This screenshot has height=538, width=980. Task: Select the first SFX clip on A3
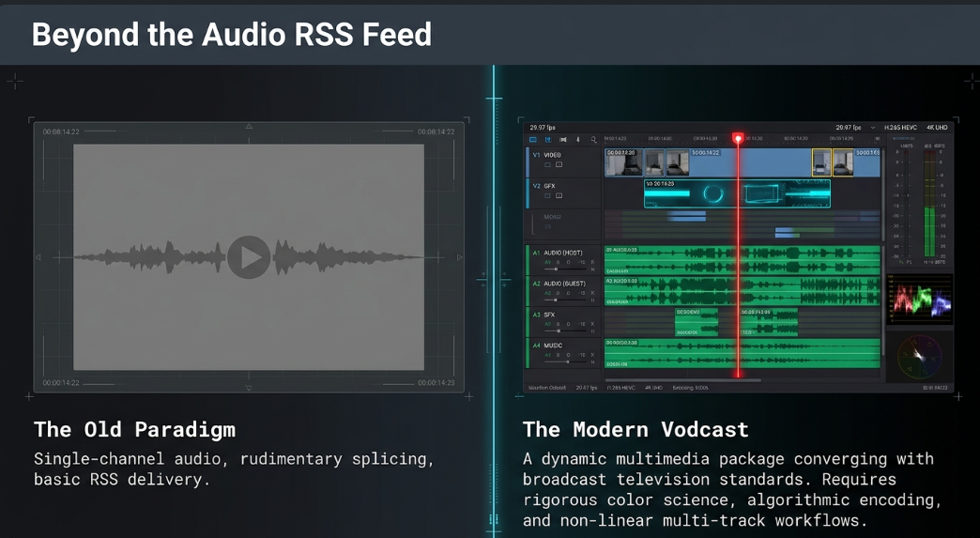click(x=697, y=322)
